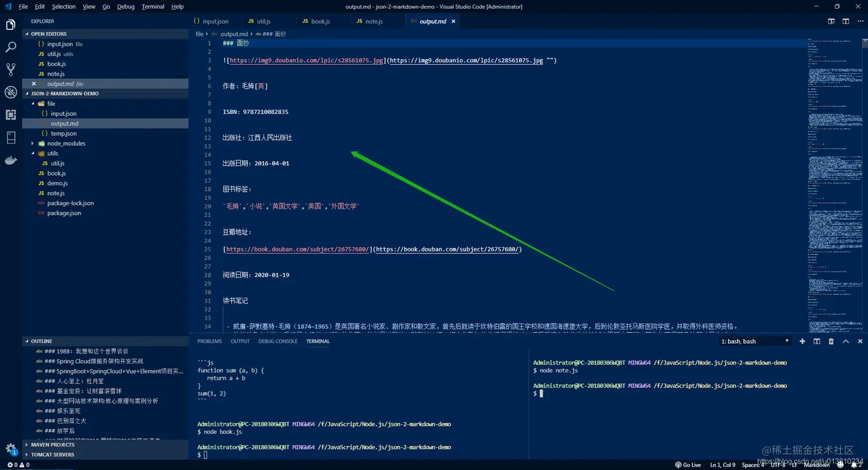Image resolution: width=868 pixels, height=470 pixels.
Task: Click the douban image URL link on line 3
Action: click(306, 60)
